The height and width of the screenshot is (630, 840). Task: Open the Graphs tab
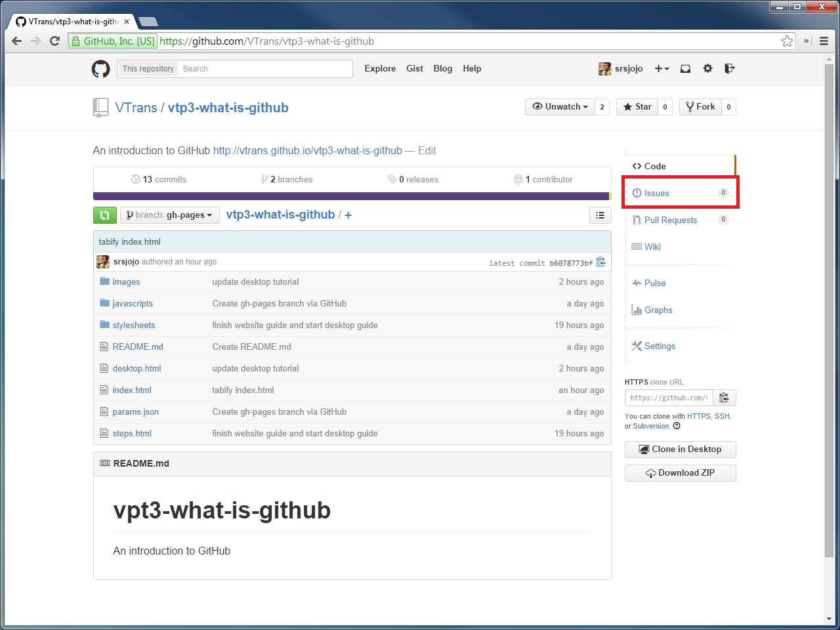[680, 310]
